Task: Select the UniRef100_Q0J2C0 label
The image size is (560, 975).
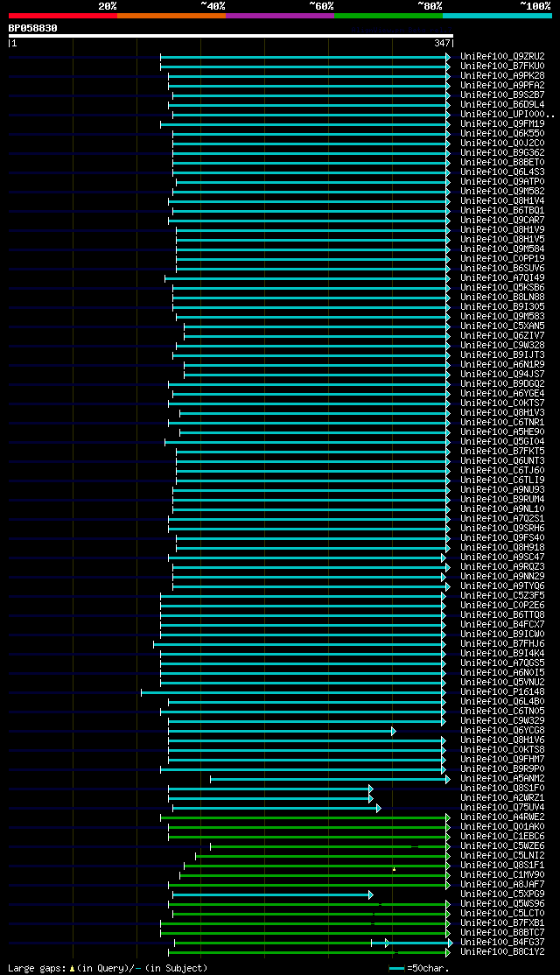Action: (x=502, y=143)
